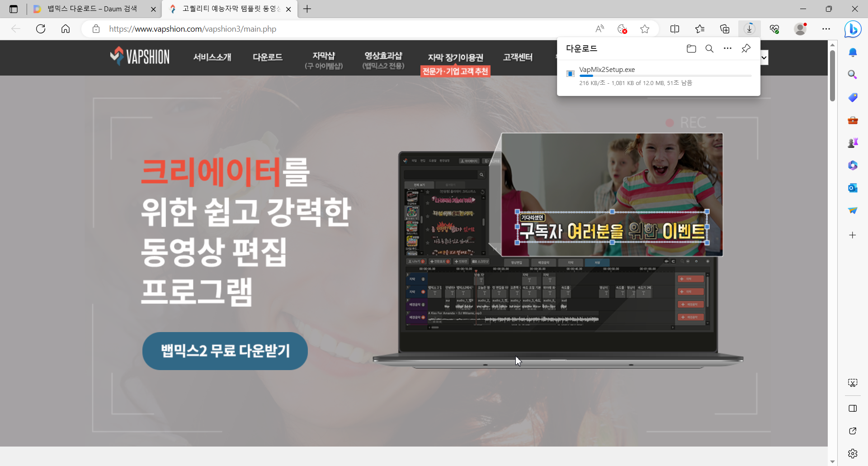Open the 자막 장기이용권 menu
The width and height of the screenshot is (868, 466).
(x=456, y=57)
